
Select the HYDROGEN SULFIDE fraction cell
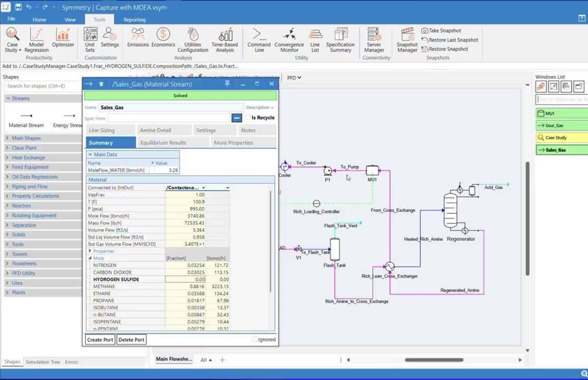[x=185, y=280]
